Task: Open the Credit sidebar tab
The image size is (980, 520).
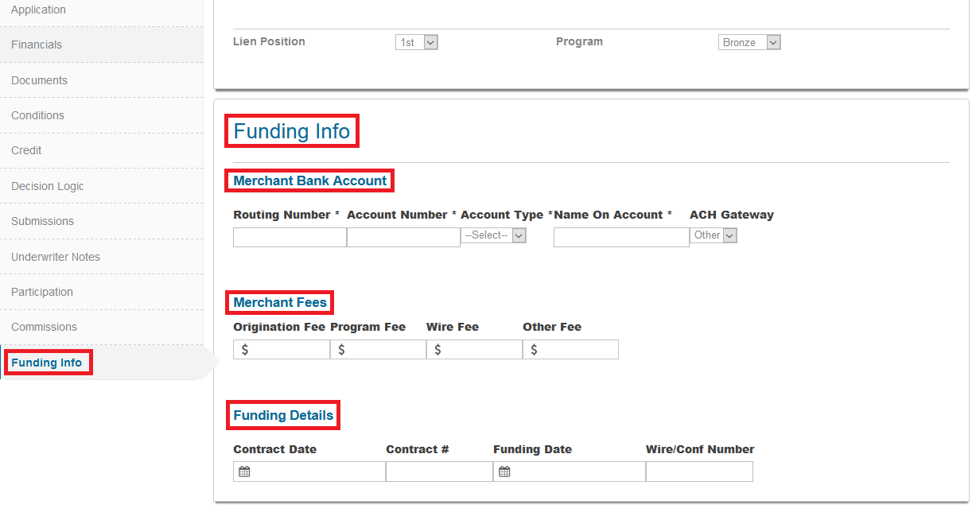Action: [x=102, y=150]
